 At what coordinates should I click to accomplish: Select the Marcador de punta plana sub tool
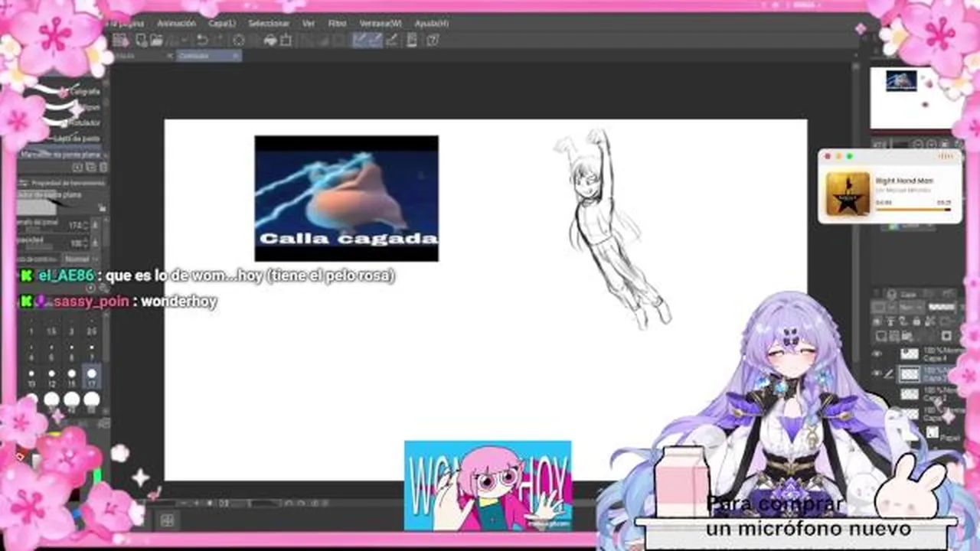point(62,154)
